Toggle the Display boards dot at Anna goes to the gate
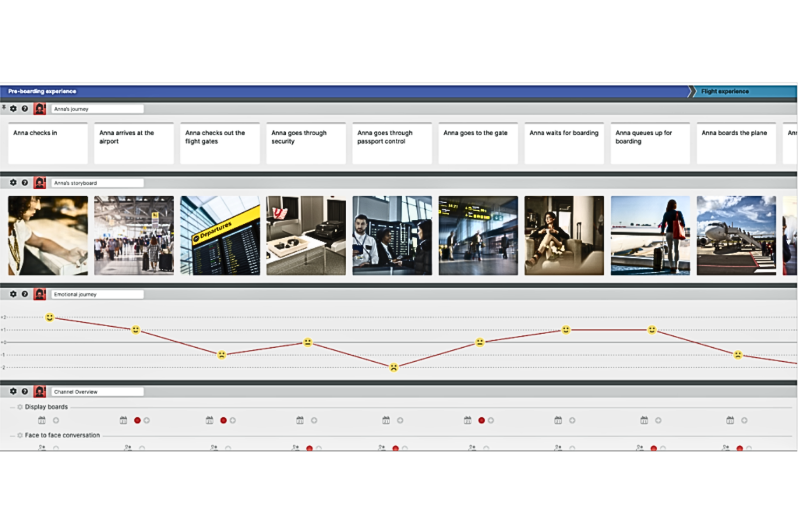This screenshot has height=532, width=798. click(x=481, y=420)
